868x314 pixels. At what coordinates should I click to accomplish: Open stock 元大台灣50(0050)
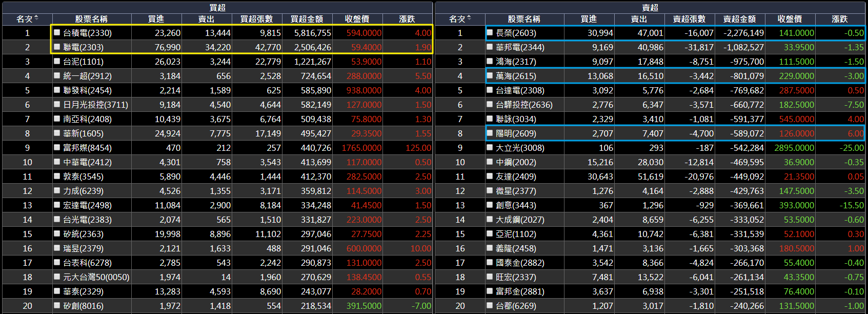coord(96,277)
